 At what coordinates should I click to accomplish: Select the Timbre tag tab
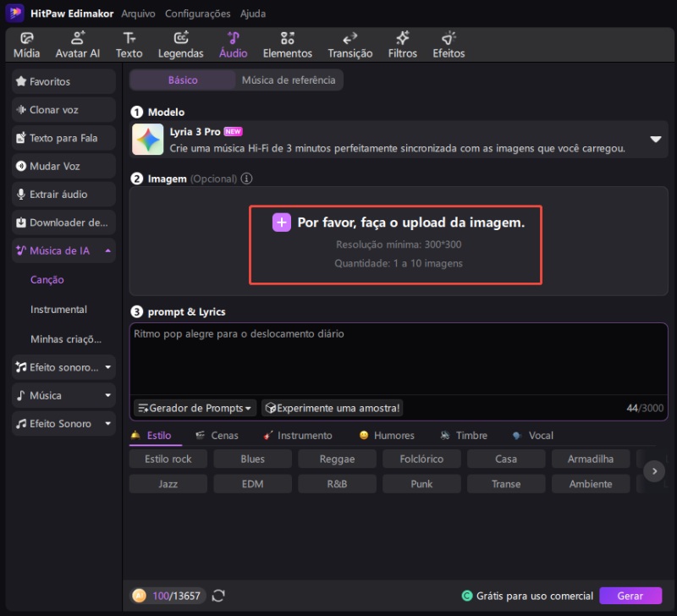464,436
